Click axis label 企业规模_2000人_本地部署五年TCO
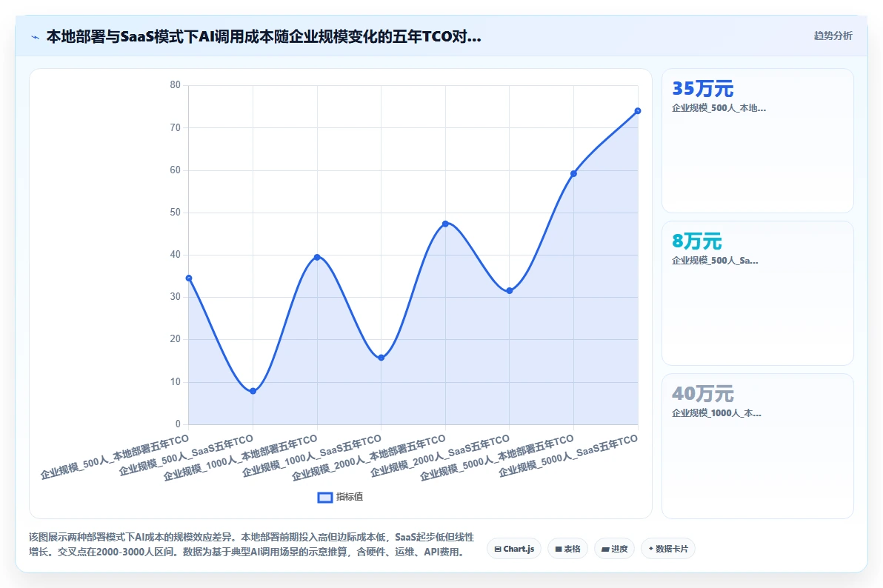883x588 pixels. (x=369, y=458)
